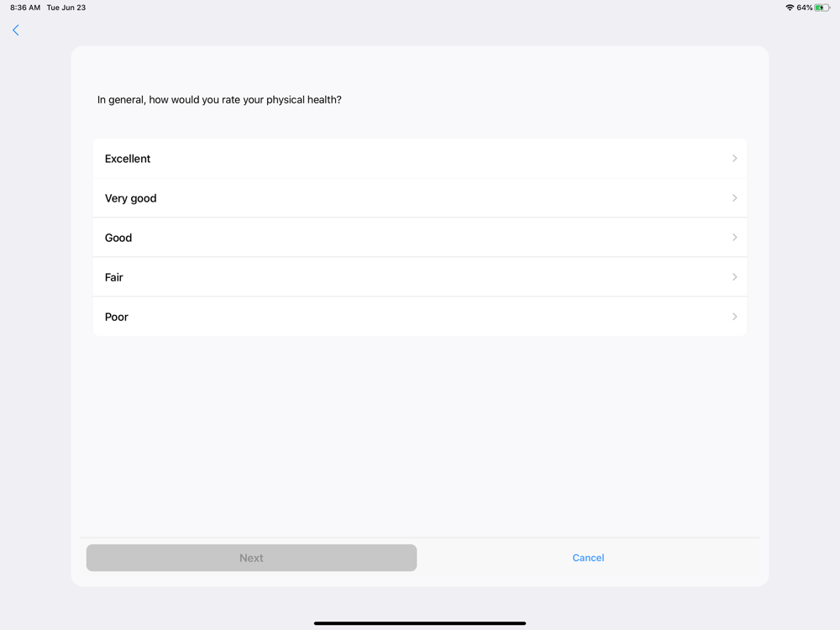Tap the chevron in the Excellent row
Image resolution: width=840 pixels, height=630 pixels.
tap(734, 159)
